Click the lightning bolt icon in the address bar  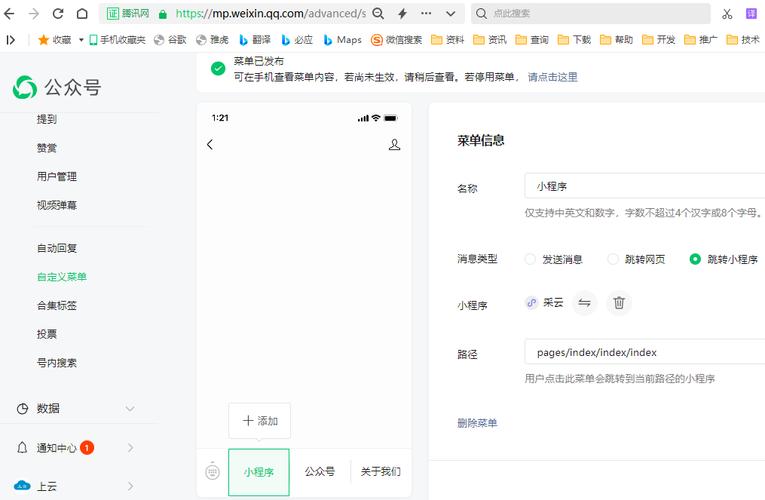403,14
